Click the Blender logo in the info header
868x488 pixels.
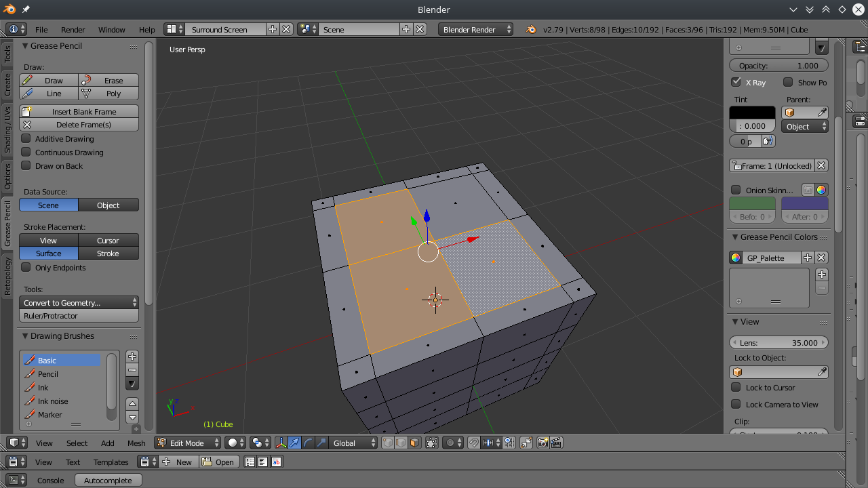(531, 30)
